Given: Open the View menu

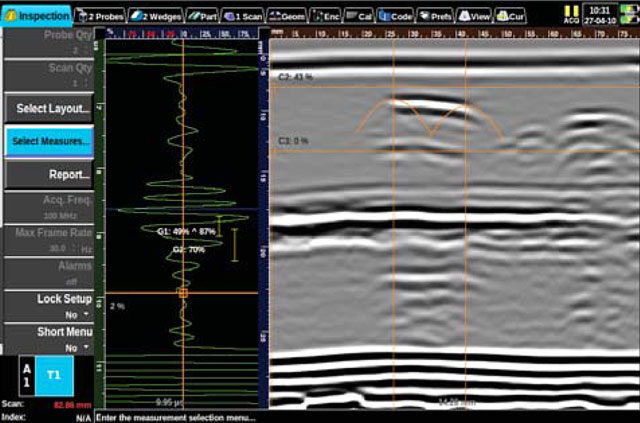Looking at the screenshot, I should [x=476, y=16].
